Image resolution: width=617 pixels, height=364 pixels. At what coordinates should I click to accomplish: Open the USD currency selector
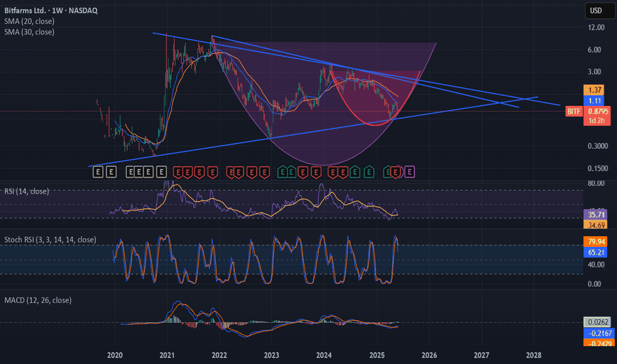click(x=600, y=11)
